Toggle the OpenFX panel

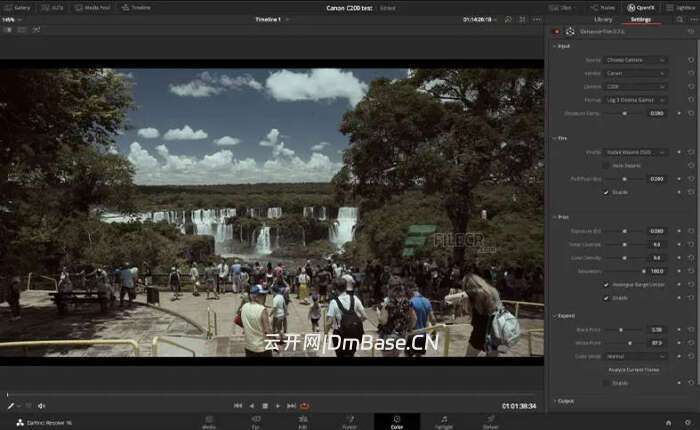pos(641,8)
